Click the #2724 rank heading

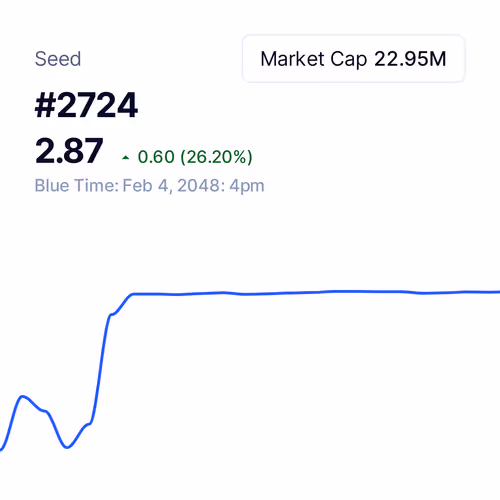point(86,105)
